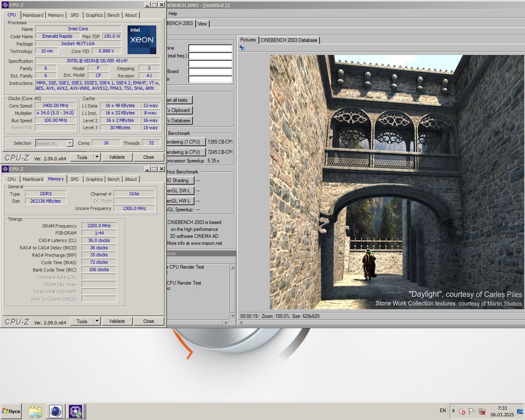Expand the Tools dropdown arrow in the lower CPU-Z window
The image size is (525, 420).
[x=97, y=321]
